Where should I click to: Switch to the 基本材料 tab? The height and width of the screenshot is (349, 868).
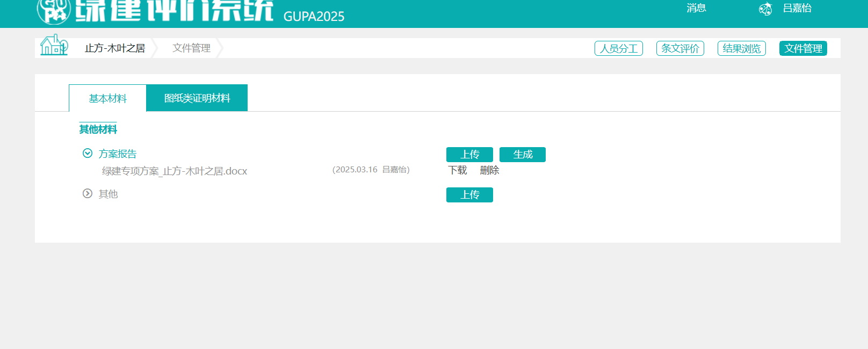[107, 98]
